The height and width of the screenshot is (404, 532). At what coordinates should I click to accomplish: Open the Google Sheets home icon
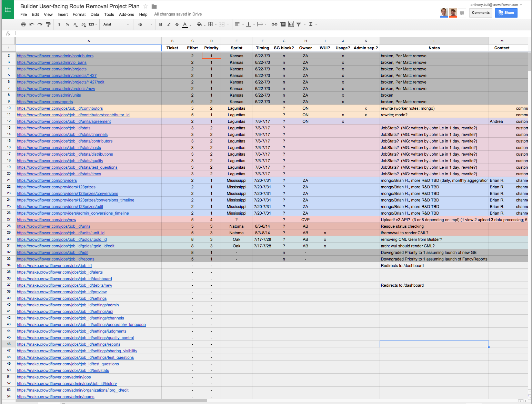[x=8, y=10]
